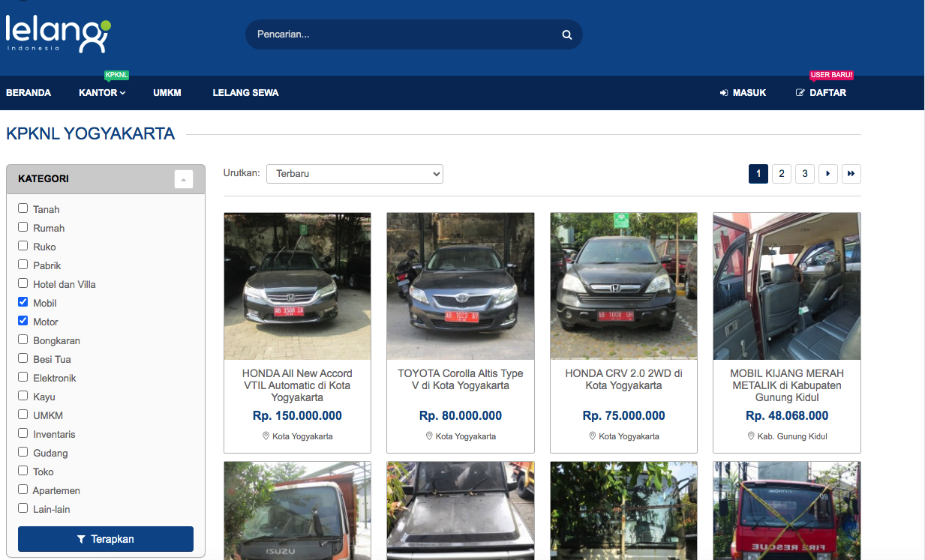Screen dimensions: 925x560
Task: Check the Bongkaran category
Action: pyautogui.click(x=23, y=340)
